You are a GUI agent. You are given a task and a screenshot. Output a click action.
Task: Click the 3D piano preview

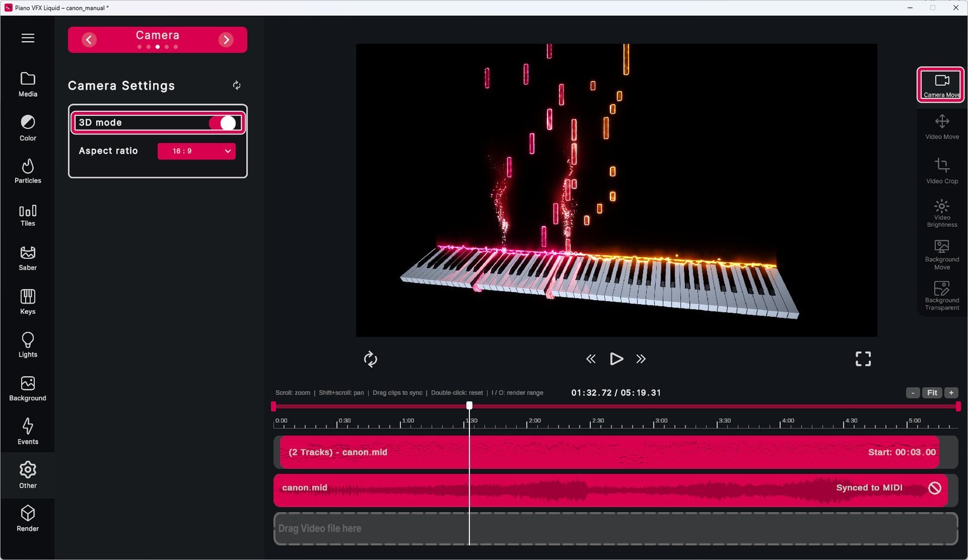point(616,190)
